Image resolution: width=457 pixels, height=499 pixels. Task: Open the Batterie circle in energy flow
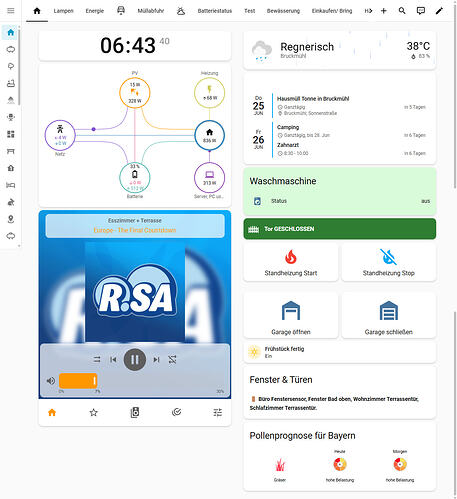[135, 178]
